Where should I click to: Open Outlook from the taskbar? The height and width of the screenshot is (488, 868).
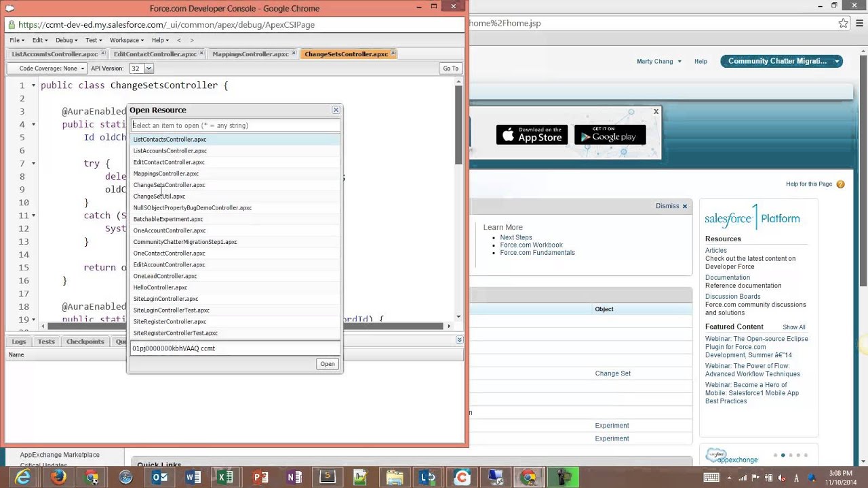click(x=159, y=477)
